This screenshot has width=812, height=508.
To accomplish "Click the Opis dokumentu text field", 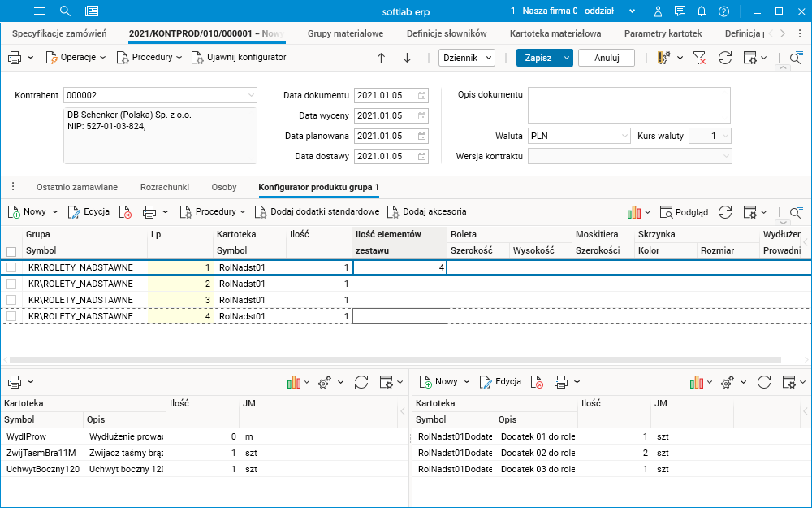I will (x=628, y=104).
